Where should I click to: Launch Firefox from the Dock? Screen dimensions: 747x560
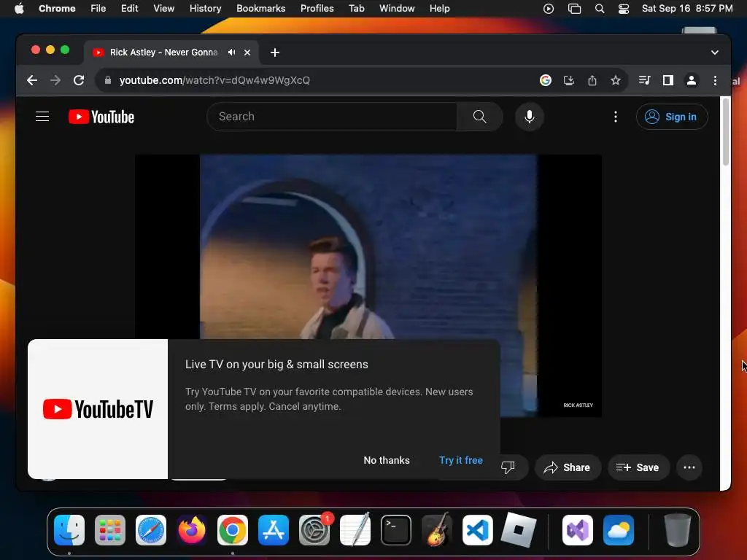(192, 529)
